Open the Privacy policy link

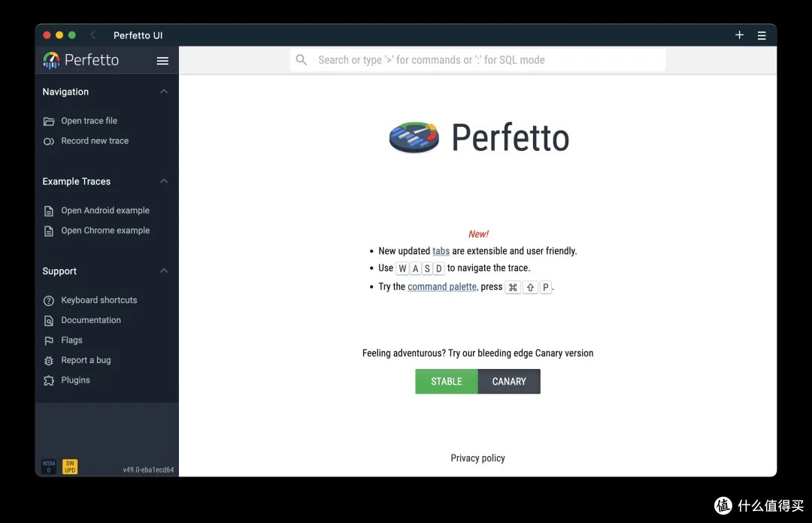pos(477,458)
